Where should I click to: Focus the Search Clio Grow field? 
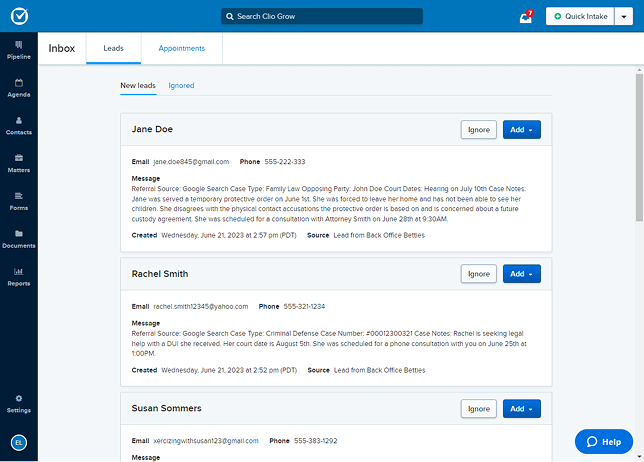tap(322, 16)
